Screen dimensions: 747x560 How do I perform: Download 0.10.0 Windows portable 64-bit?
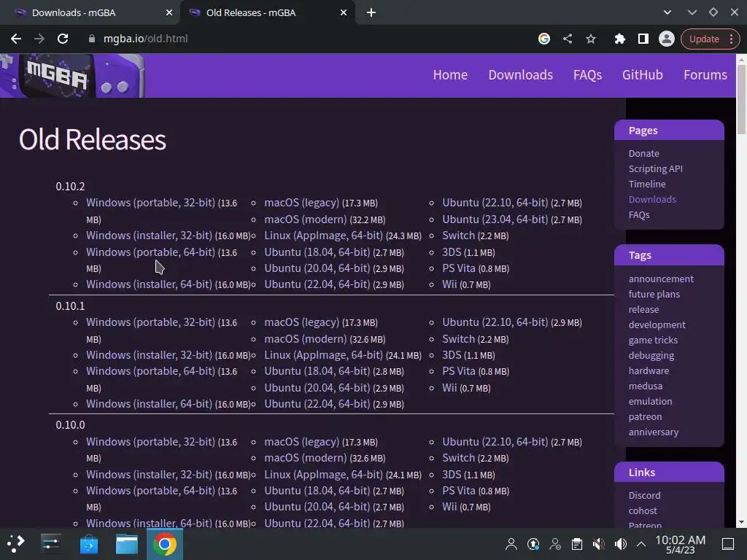coord(150,491)
